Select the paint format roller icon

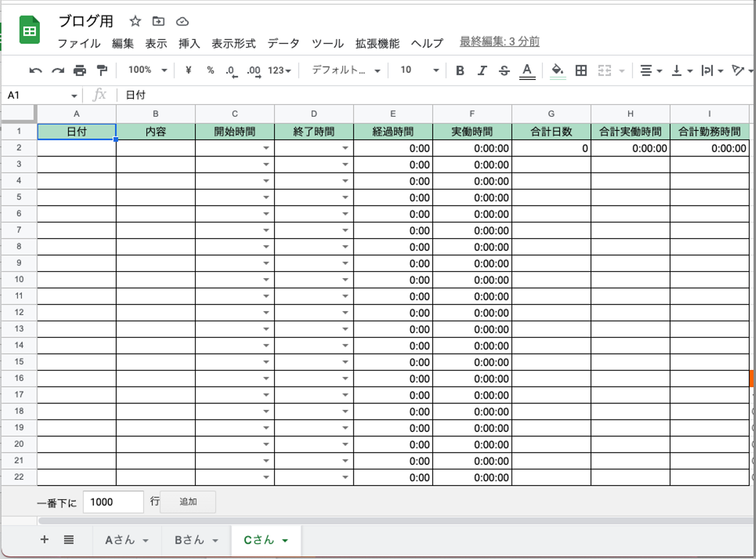(x=102, y=70)
